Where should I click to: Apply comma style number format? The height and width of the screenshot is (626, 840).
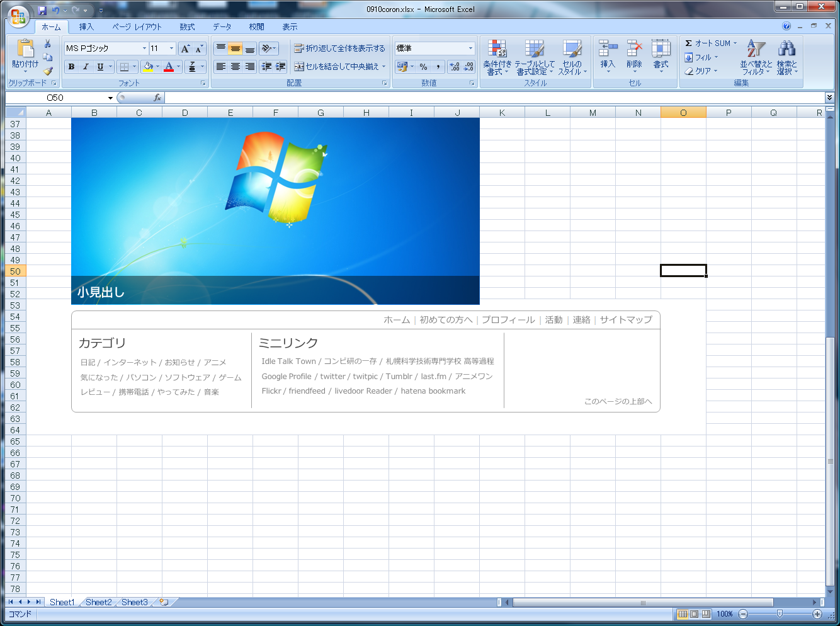pyautogui.click(x=438, y=67)
